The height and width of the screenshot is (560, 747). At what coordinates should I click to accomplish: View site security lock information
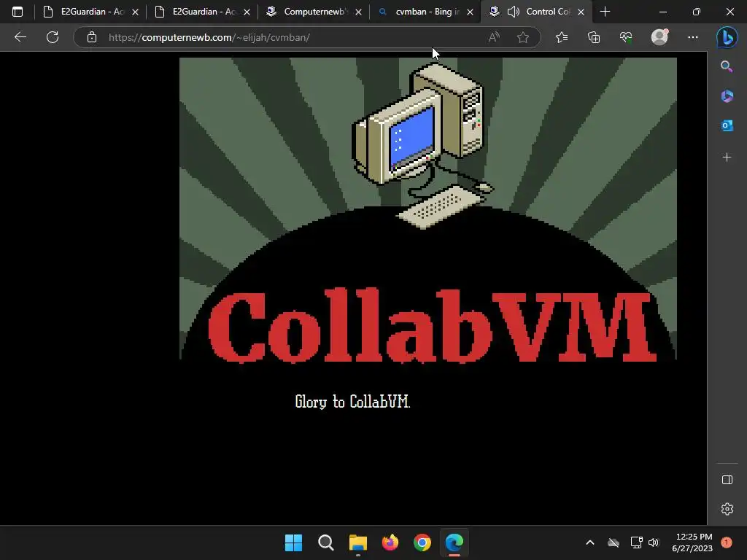[92, 37]
